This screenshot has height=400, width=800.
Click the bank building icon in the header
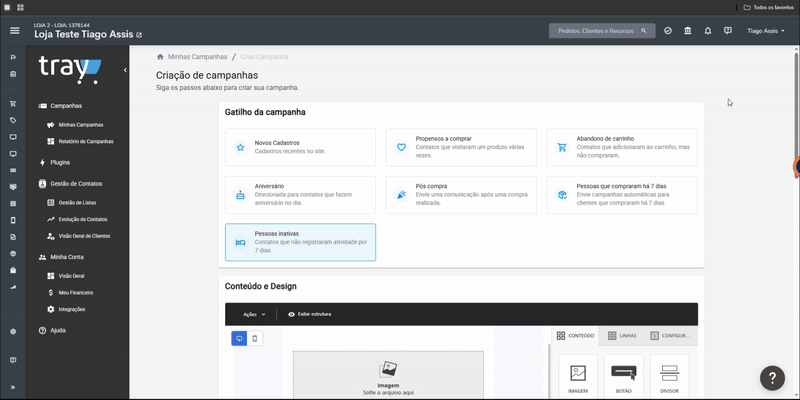688,31
